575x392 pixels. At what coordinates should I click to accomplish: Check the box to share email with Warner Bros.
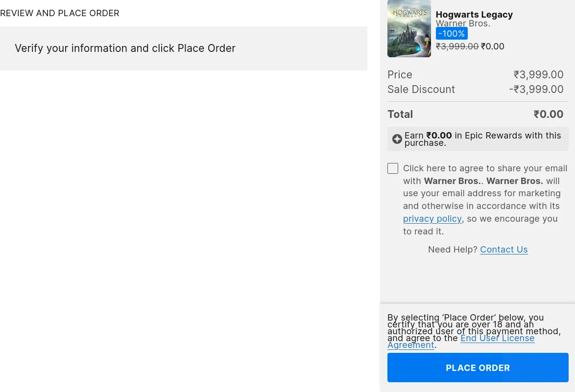(393, 168)
